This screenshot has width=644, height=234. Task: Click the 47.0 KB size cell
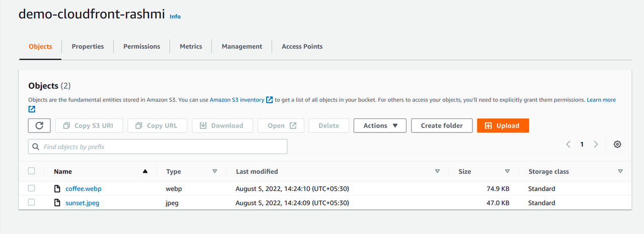click(x=498, y=203)
